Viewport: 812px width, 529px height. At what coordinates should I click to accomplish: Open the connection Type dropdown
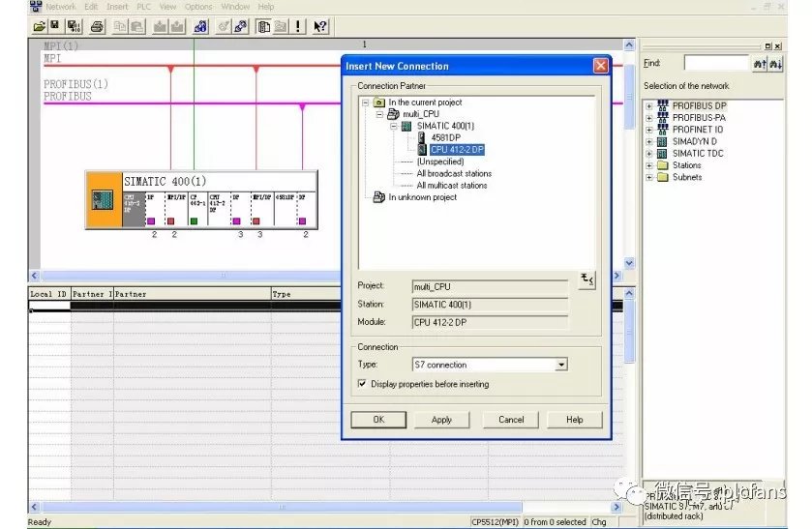click(x=561, y=365)
